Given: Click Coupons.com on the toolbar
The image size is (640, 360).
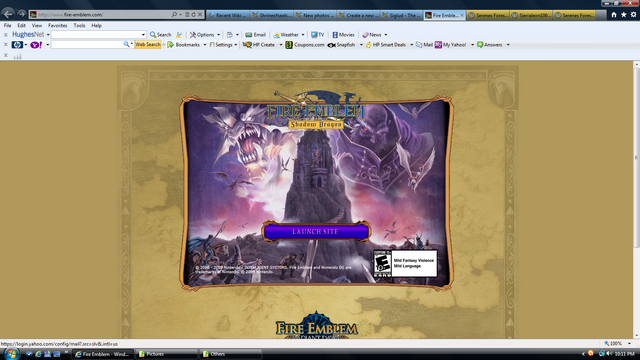Looking at the screenshot, I should [x=305, y=45].
